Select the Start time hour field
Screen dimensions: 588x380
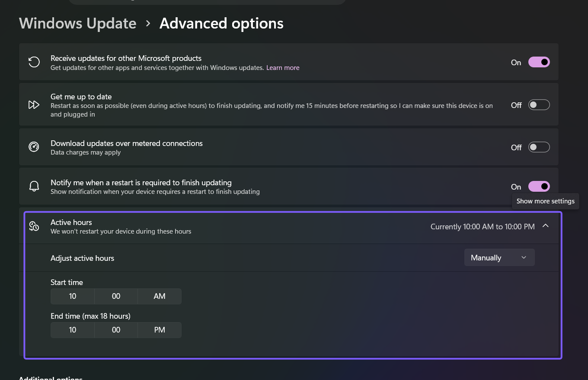coord(73,296)
